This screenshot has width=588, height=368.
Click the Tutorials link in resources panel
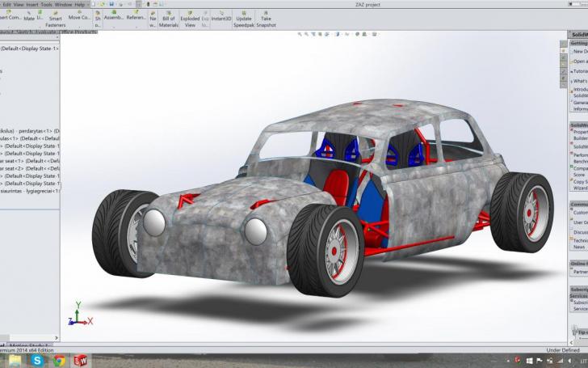click(x=579, y=71)
